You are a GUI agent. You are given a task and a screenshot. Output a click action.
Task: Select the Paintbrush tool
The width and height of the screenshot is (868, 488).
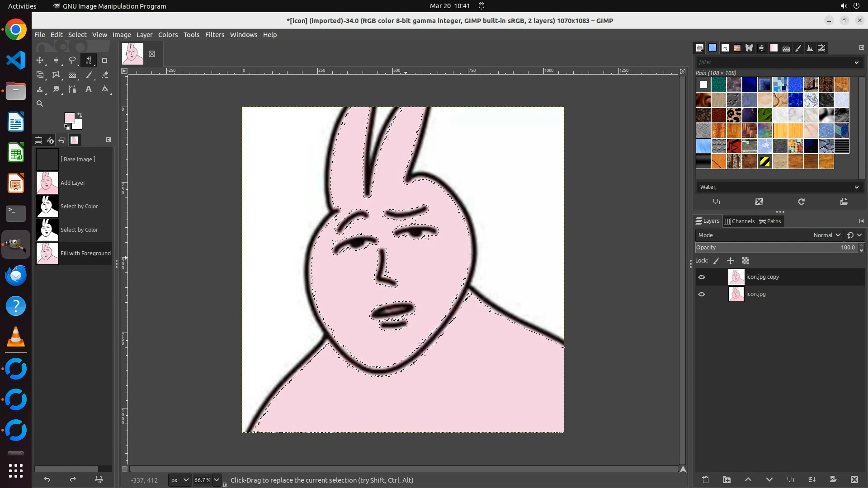[x=89, y=75]
